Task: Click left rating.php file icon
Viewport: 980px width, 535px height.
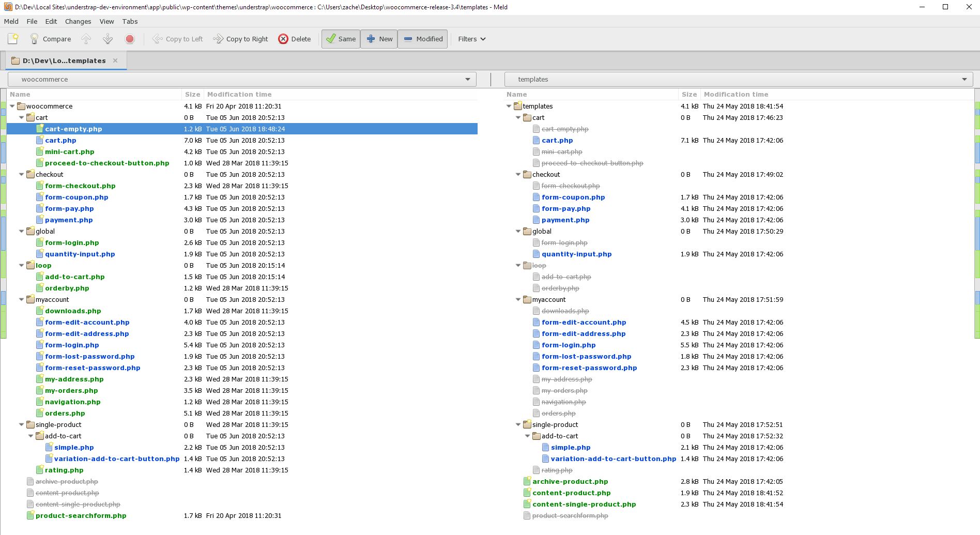Action: coord(40,470)
